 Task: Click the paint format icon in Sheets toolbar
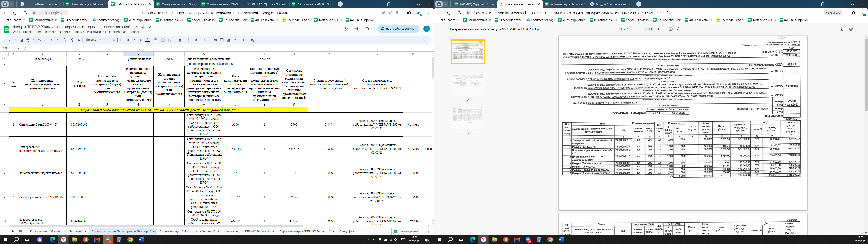point(28,40)
